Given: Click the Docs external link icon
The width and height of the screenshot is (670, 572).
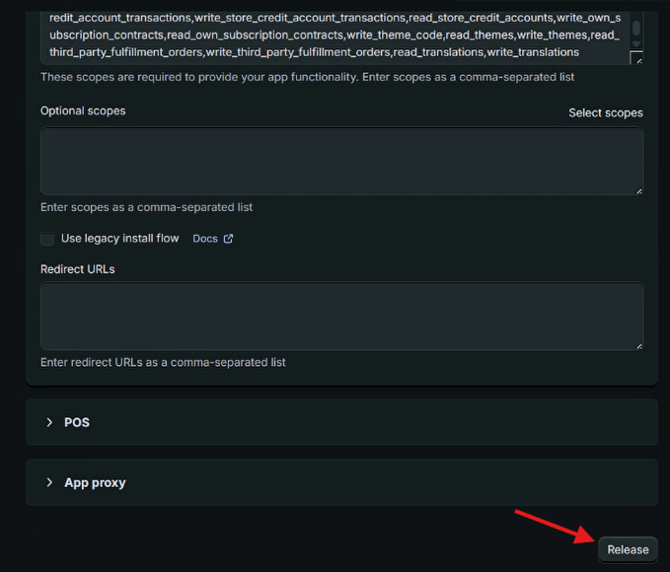Looking at the screenshot, I should [x=228, y=239].
